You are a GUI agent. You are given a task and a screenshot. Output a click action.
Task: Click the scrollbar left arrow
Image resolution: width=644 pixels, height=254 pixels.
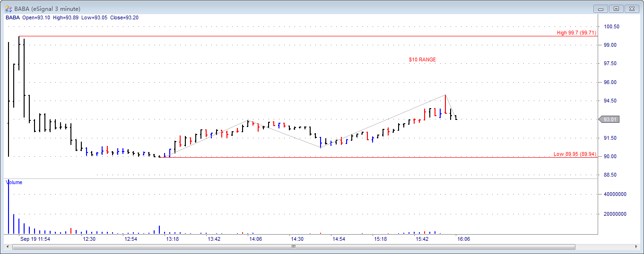[x=8, y=246]
